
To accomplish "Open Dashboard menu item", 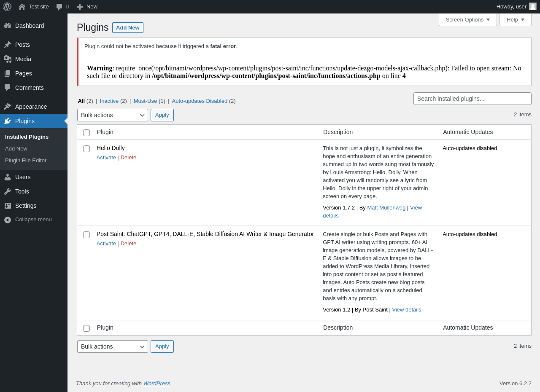I will coord(34,26).
